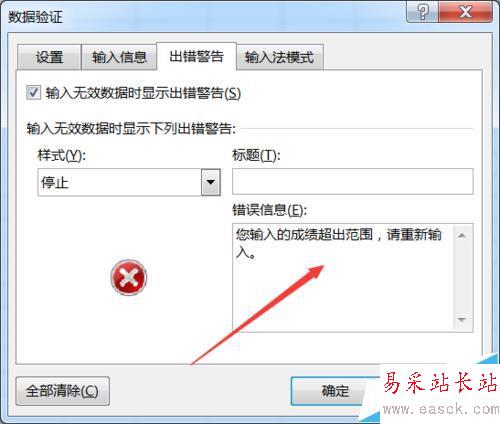Select the 出错警告 tab
500x424 pixels.
196,56
